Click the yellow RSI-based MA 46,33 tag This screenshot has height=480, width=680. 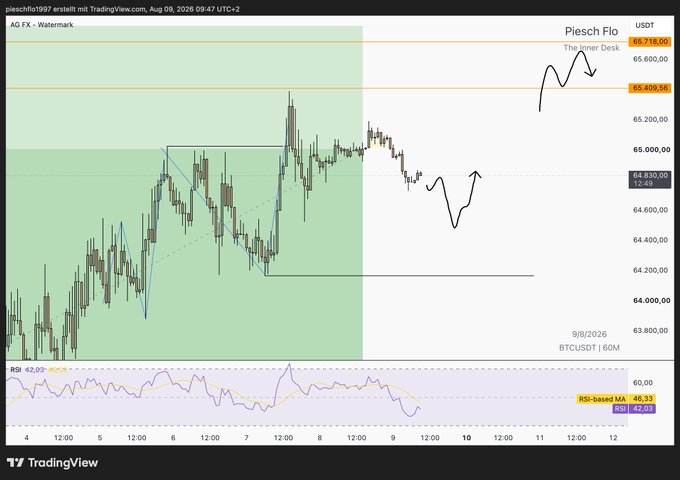coord(616,399)
